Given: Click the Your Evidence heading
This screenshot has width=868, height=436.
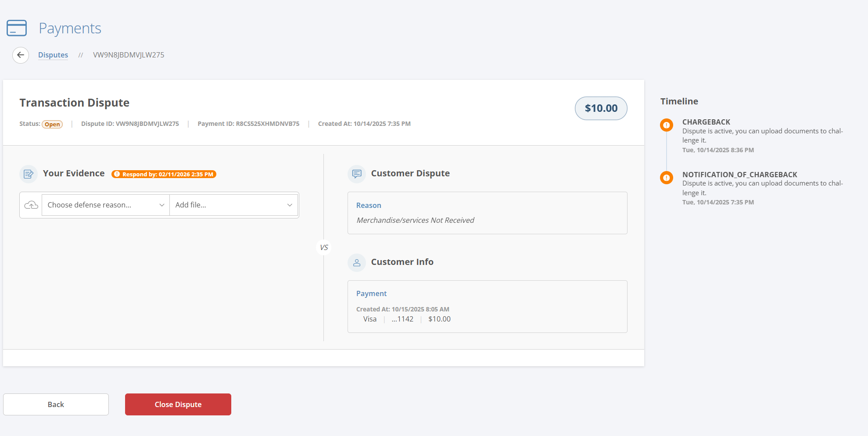Looking at the screenshot, I should [x=74, y=173].
